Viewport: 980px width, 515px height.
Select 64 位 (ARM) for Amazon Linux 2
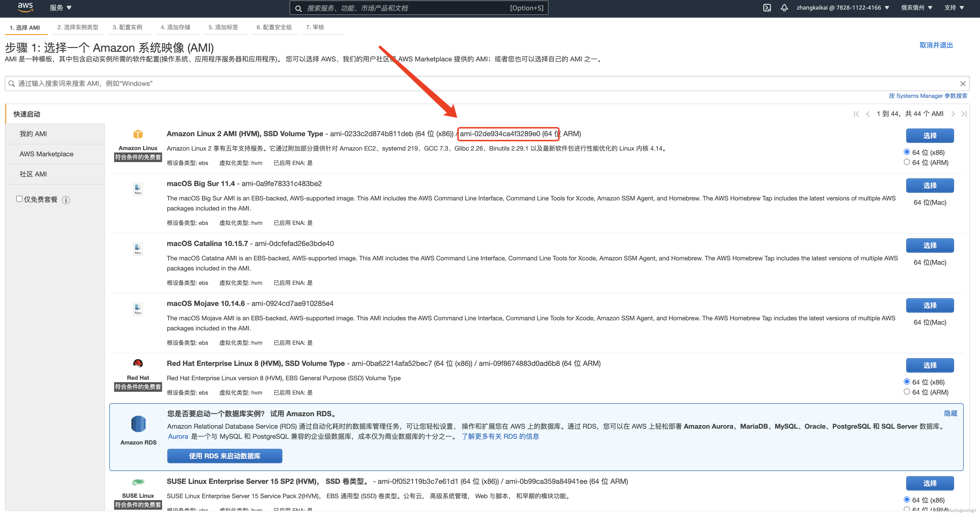coord(907,162)
